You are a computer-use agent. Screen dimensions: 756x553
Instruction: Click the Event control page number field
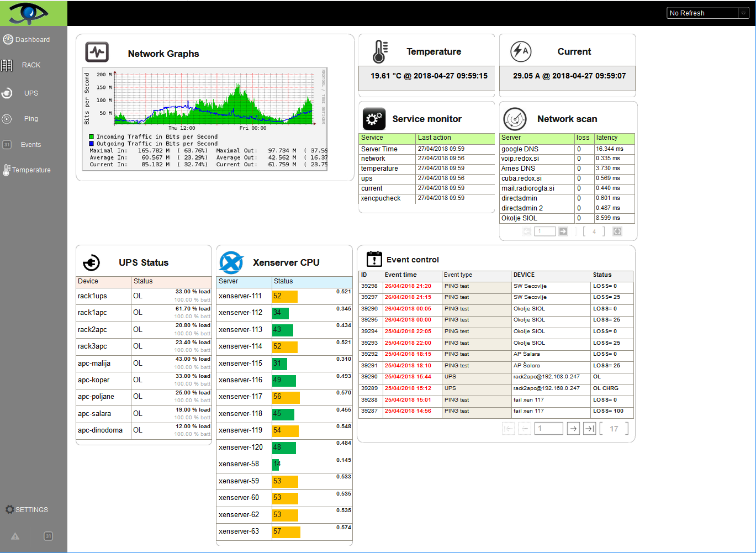coord(549,428)
